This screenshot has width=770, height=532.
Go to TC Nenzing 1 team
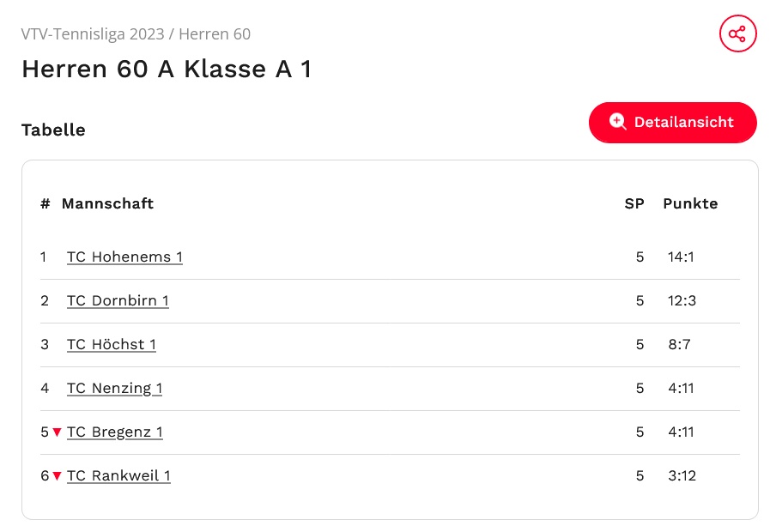click(x=114, y=388)
